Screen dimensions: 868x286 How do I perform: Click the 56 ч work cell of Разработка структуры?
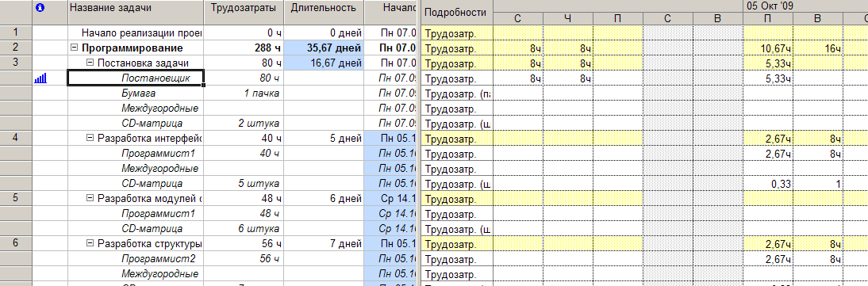(x=244, y=243)
